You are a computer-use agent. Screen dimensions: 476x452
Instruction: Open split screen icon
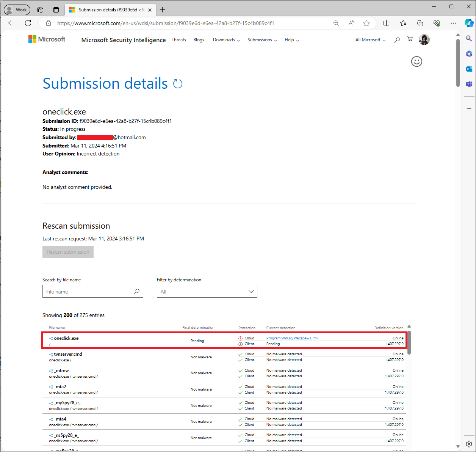click(x=386, y=23)
